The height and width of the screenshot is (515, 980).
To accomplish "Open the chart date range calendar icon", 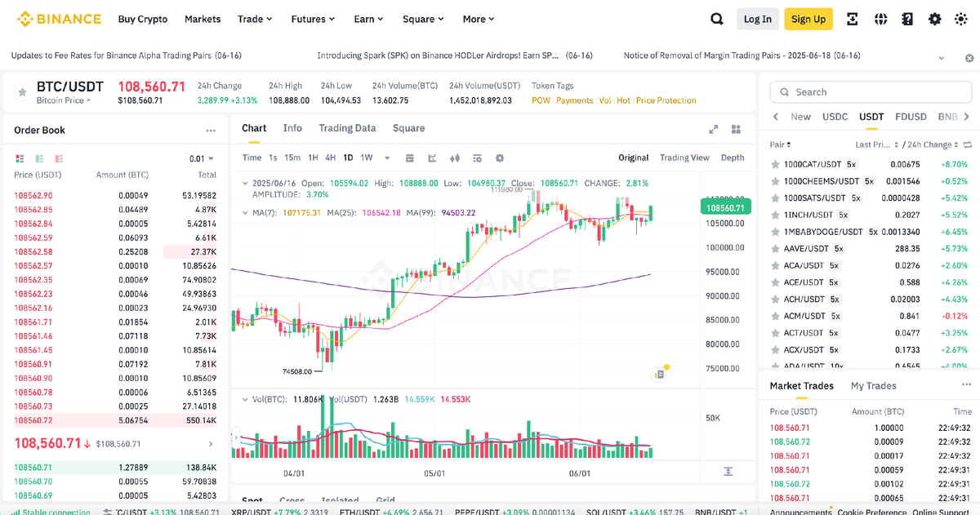I will (410, 158).
